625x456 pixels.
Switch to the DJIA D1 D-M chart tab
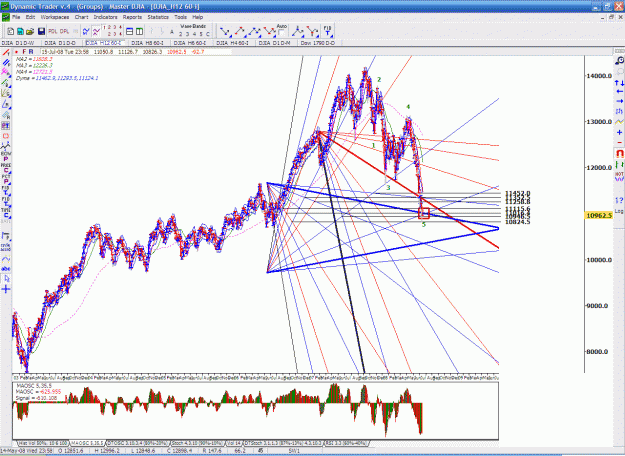tap(276, 43)
